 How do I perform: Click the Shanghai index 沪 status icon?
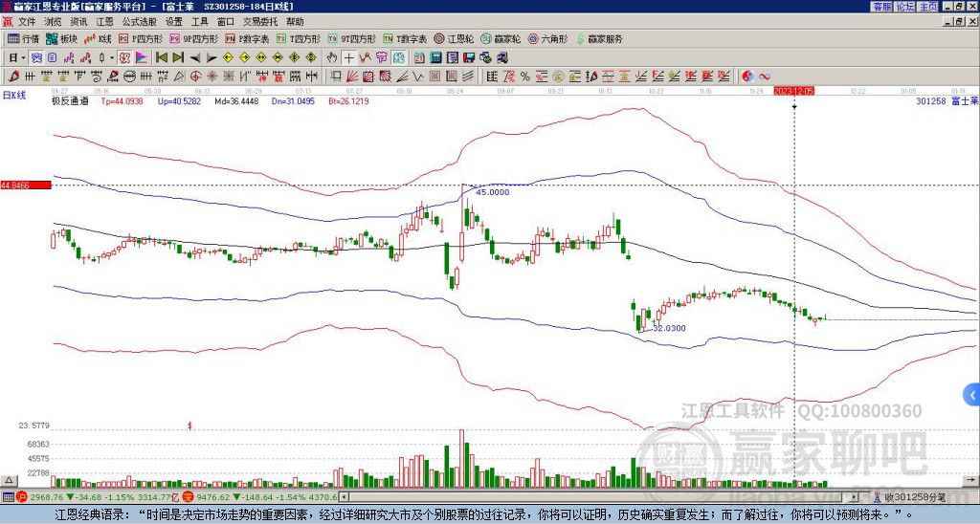tap(21, 497)
